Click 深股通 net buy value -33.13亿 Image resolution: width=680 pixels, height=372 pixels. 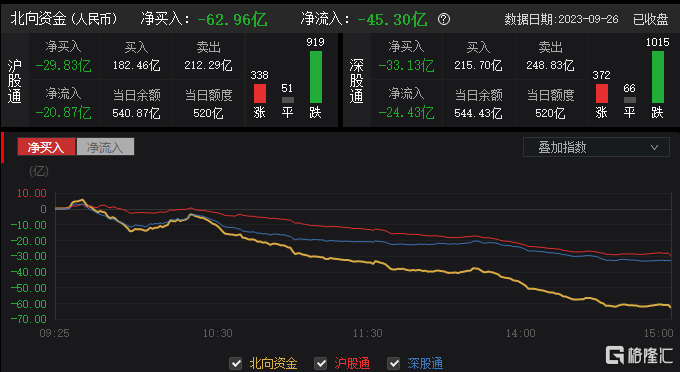(x=406, y=65)
